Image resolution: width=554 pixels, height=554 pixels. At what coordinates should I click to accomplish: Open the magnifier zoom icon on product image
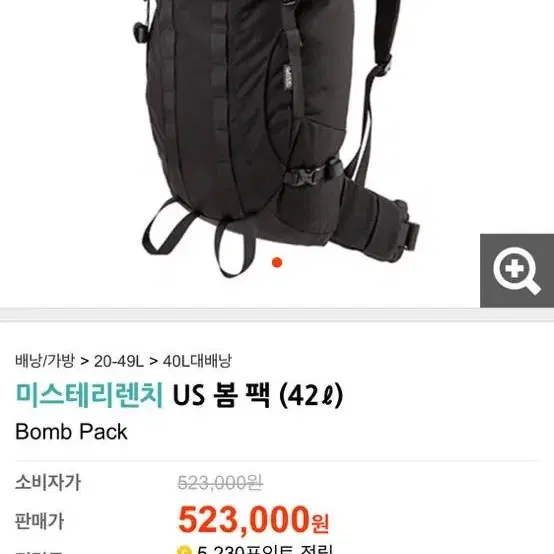coord(517,271)
